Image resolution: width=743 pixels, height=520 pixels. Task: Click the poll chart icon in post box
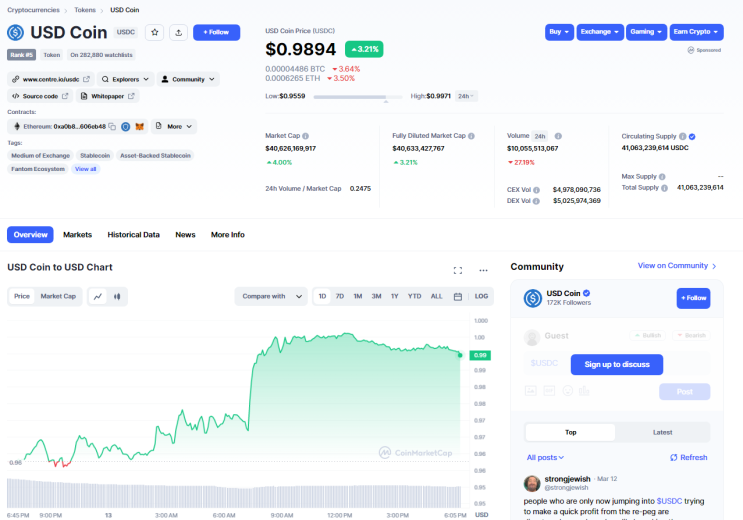pyautogui.click(x=584, y=391)
